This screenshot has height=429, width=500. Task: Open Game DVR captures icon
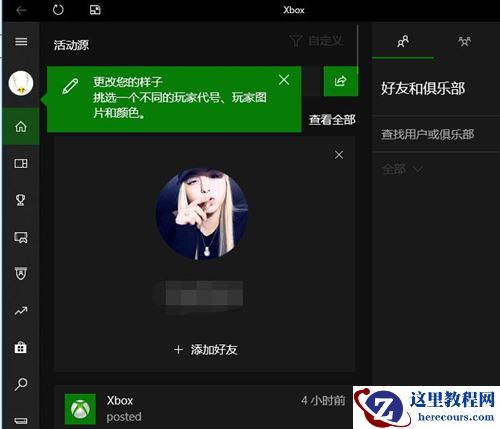coord(21,237)
